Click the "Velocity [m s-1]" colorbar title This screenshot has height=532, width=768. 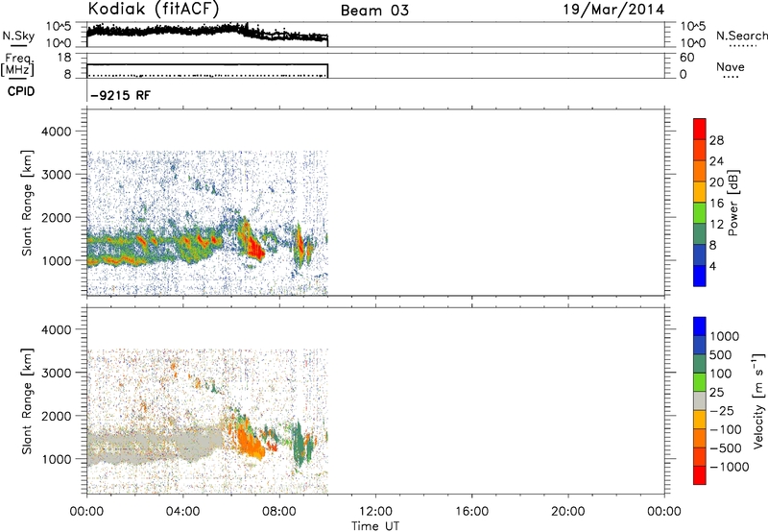pos(758,400)
